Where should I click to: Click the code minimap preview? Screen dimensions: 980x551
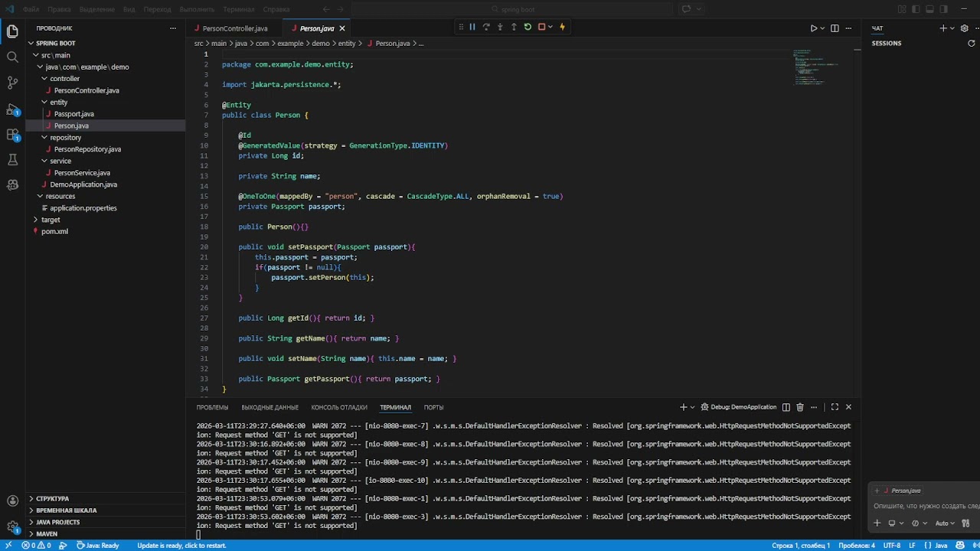point(816,67)
